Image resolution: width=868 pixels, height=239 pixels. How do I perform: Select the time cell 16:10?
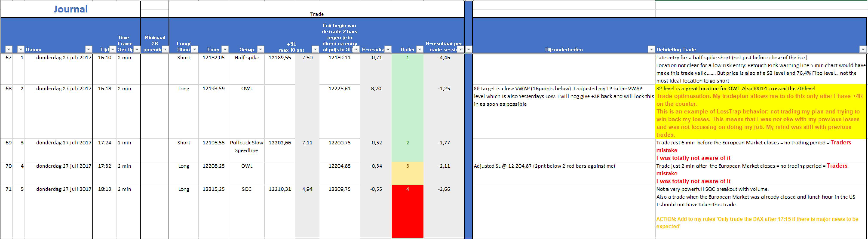click(105, 69)
